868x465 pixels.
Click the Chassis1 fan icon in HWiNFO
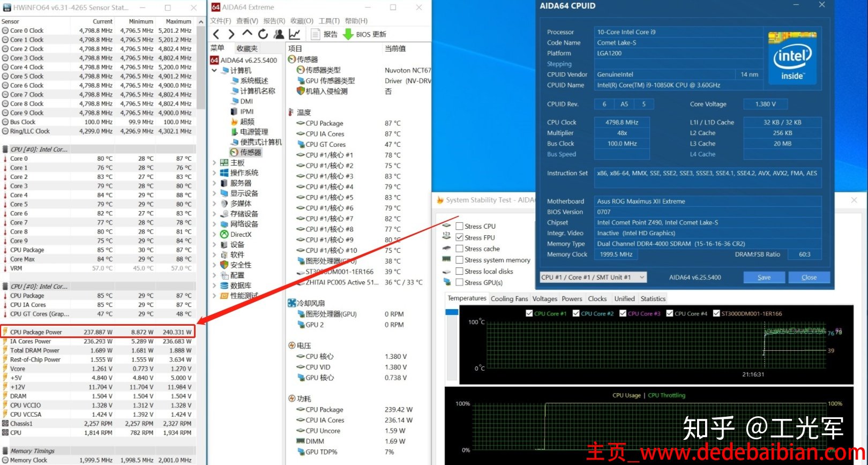5,423
